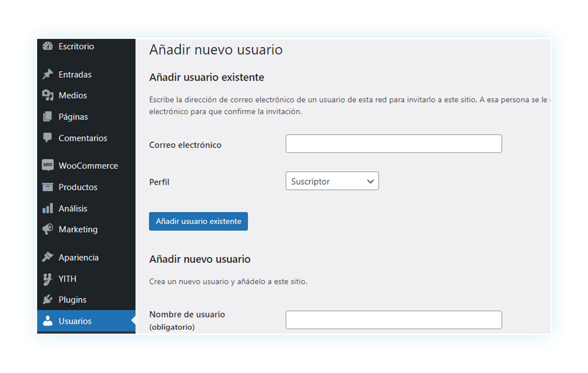Click the Escritorio dashboard gauge icon
The height and width of the screenshot is (373, 588).
(47, 46)
